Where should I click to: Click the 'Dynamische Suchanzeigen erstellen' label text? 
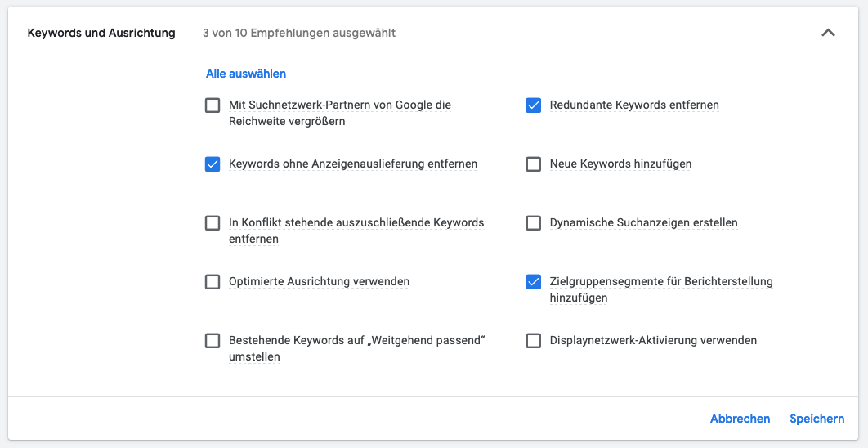pos(643,223)
